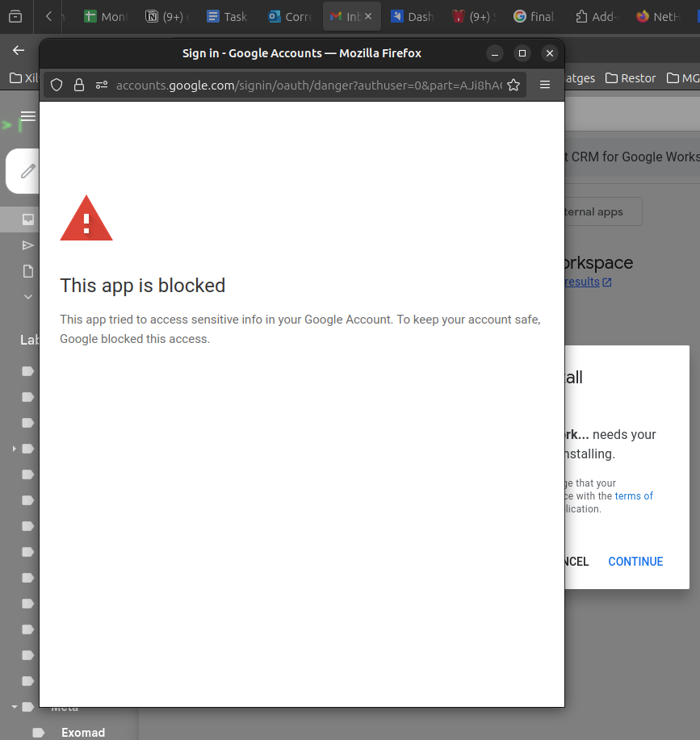Click the accounts.google.com address bar URL
Image resolution: width=700 pixels, height=740 pixels.
tap(308, 85)
